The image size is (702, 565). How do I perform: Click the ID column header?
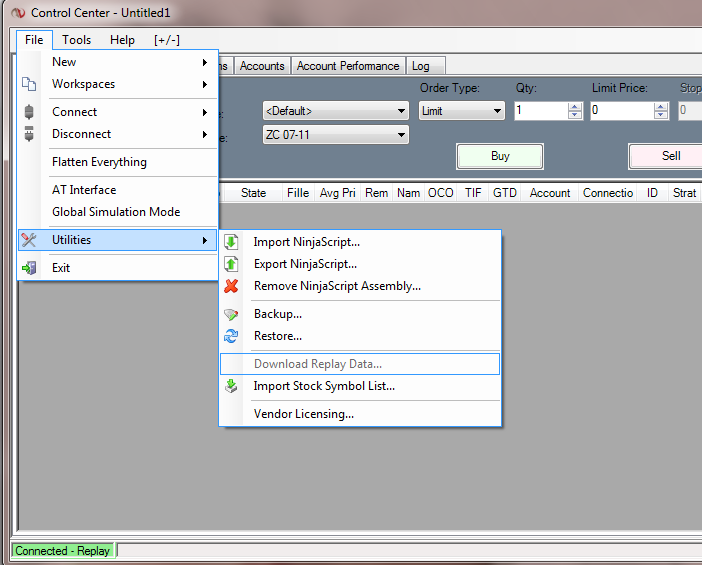point(652,193)
